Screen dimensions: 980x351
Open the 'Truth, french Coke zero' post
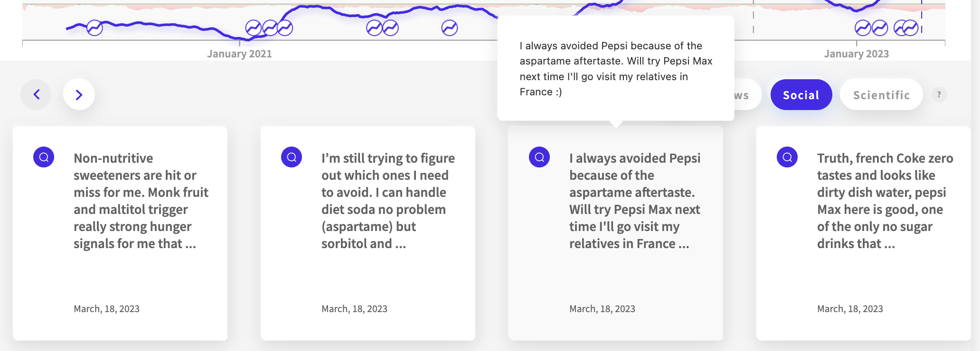[885, 201]
